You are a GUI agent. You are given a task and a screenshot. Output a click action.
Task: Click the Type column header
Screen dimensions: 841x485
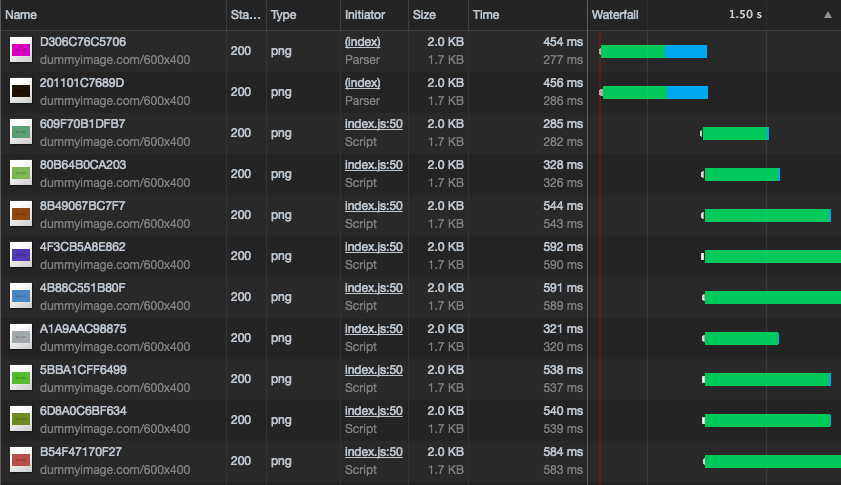point(283,15)
